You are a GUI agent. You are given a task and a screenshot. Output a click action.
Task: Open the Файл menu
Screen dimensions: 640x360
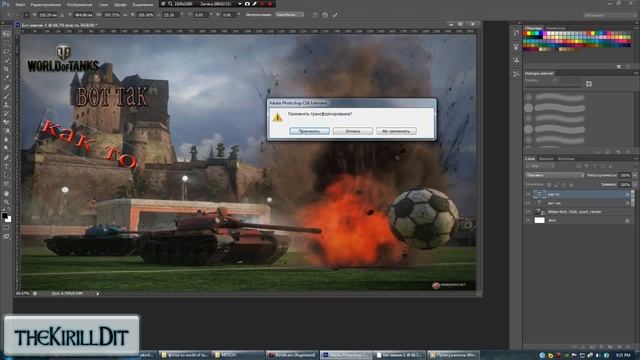[x=20, y=4]
